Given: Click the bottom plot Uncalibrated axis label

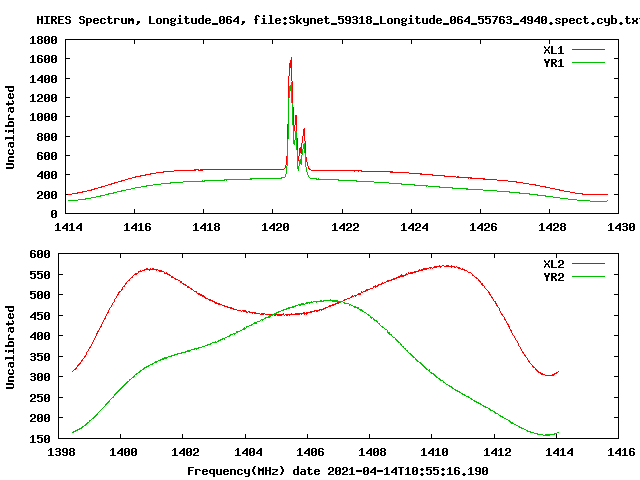Looking at the screenshot, I should (x=10, y=347).
